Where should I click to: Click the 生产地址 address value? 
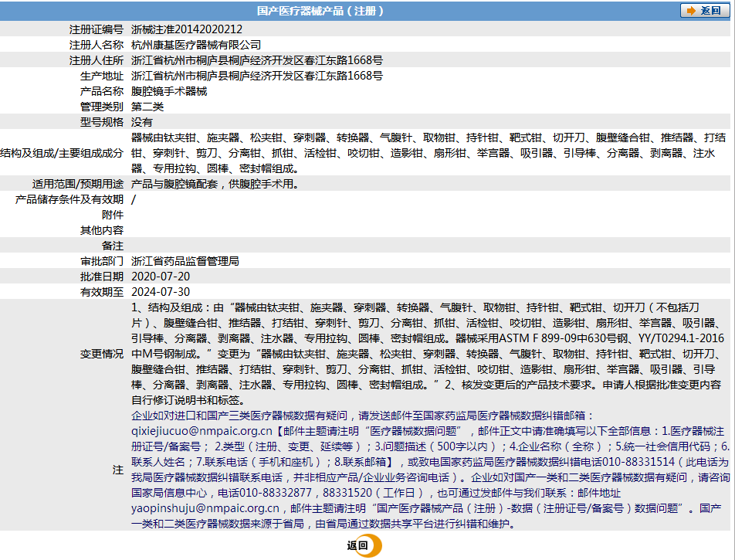[256, 76]
